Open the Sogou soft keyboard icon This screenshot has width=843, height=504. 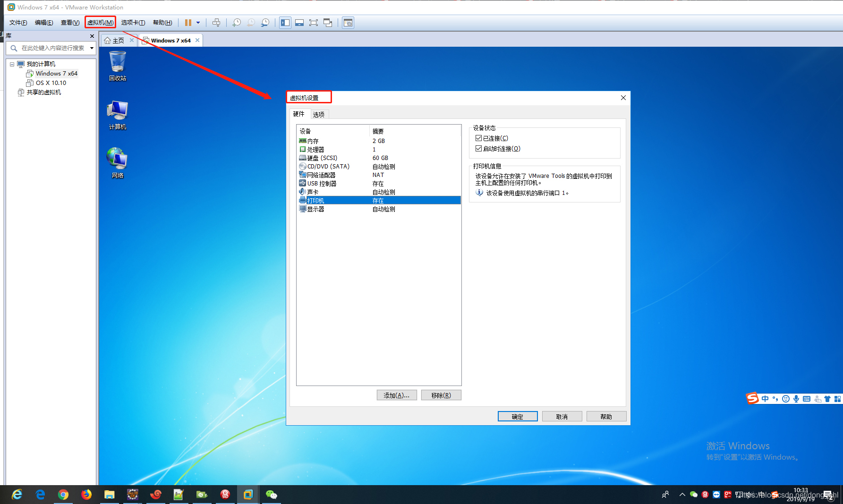click(x=807, y=399)
